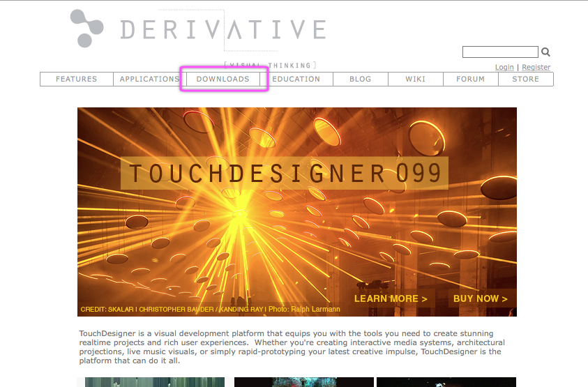Go to the Store menu item

pyautogui.click(x=525, y=79)
